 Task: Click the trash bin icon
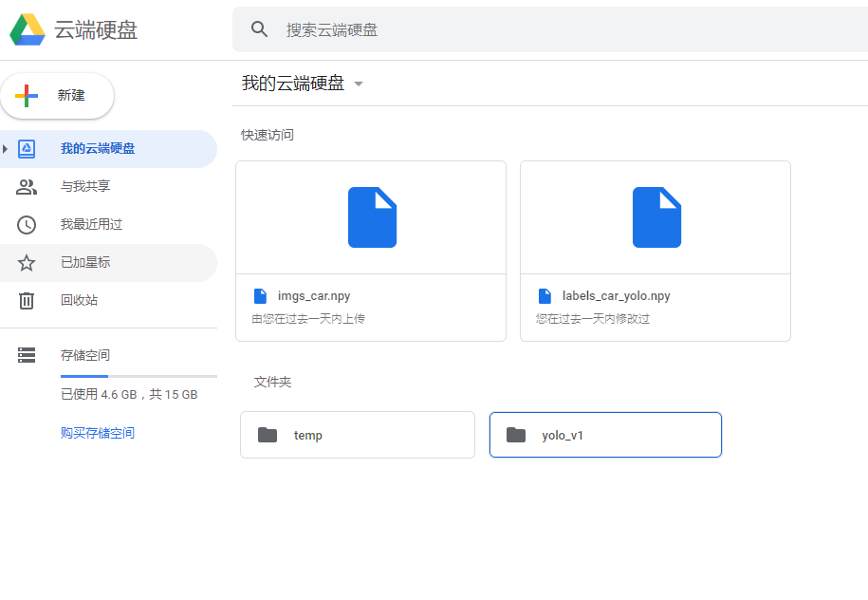pyautogui.click(x=26, y=300)
